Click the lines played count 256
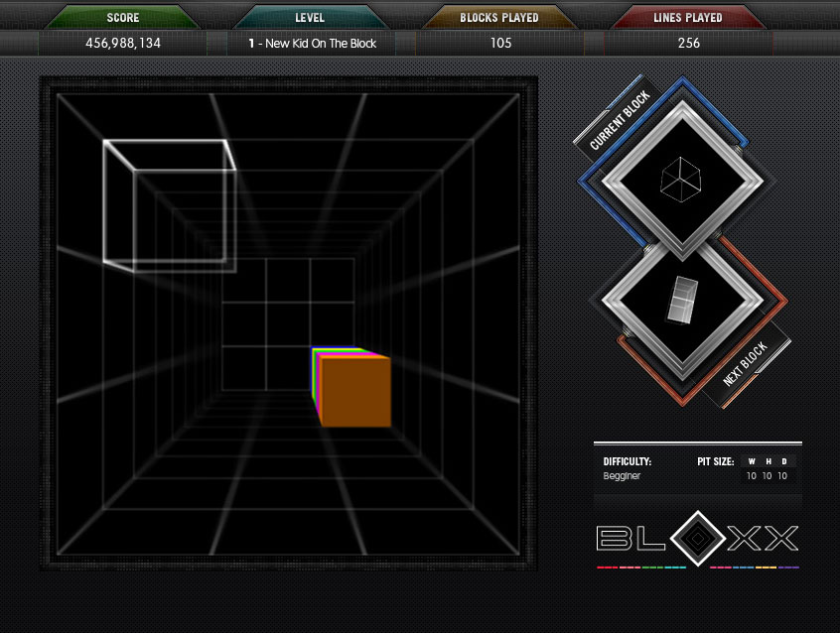Image resolution: width=840 pixels, height=633 pixels. [x=688, y=44]
